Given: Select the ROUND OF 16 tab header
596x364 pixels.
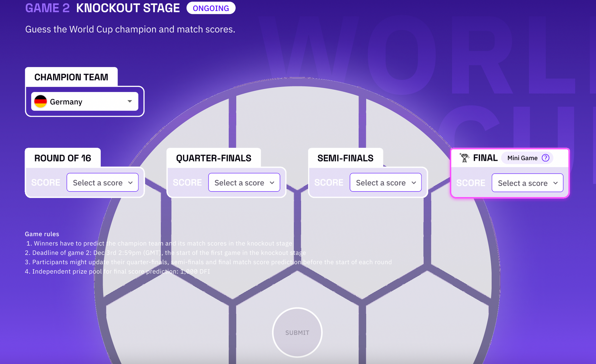Looking at the screenshot, I should pos(63,158).
